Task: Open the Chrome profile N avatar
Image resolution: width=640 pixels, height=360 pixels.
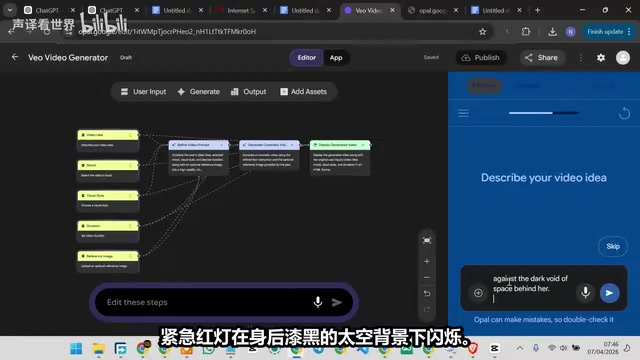Action: click(x=571, y=31)
